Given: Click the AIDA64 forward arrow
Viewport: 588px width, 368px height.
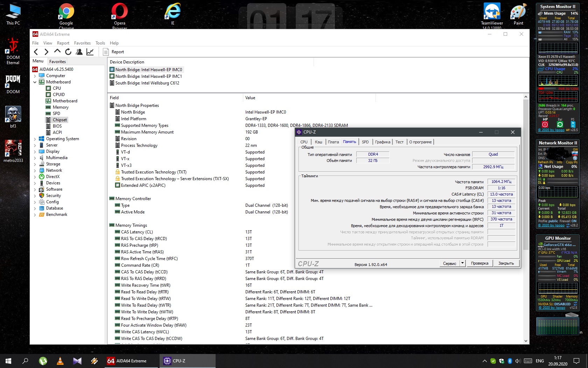Looking at the screenshot, I should tap(46, 52).
